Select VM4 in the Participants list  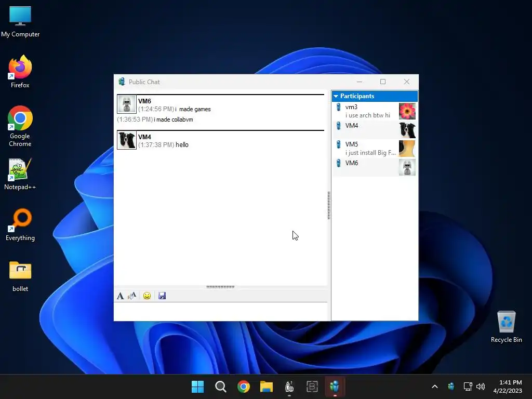tap(375, 130)
